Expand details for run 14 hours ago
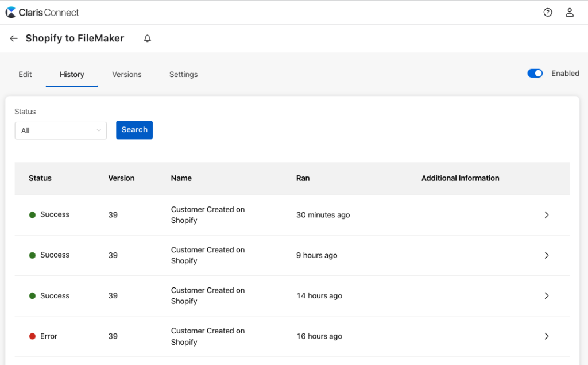The image size is (588, 365). pos(547,296)
